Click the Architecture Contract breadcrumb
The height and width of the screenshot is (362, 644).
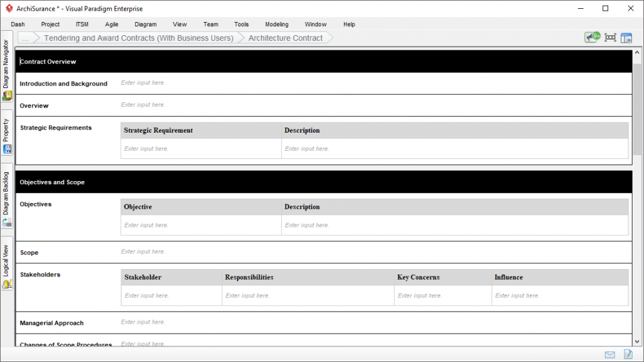(x=286, y=38)
